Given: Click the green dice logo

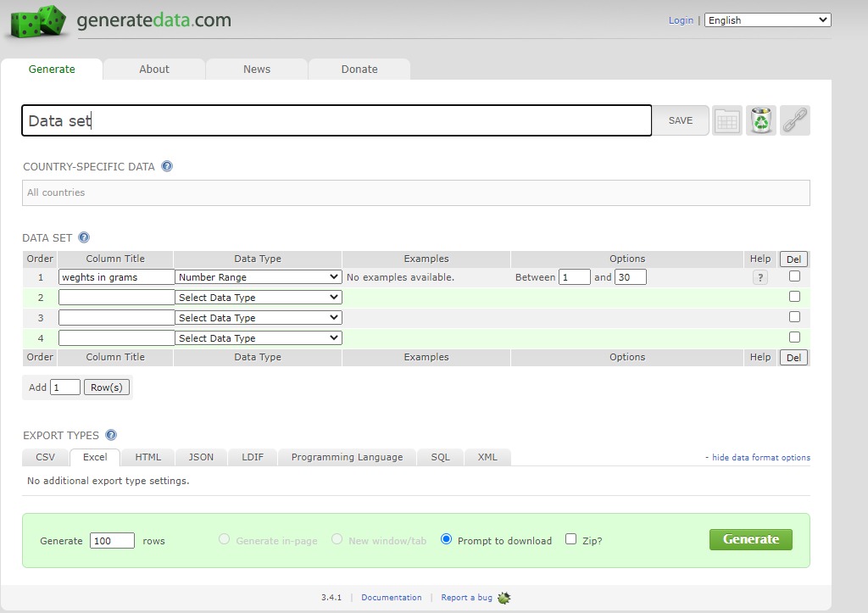Looking at the screenshot, I should pos(39,21).
